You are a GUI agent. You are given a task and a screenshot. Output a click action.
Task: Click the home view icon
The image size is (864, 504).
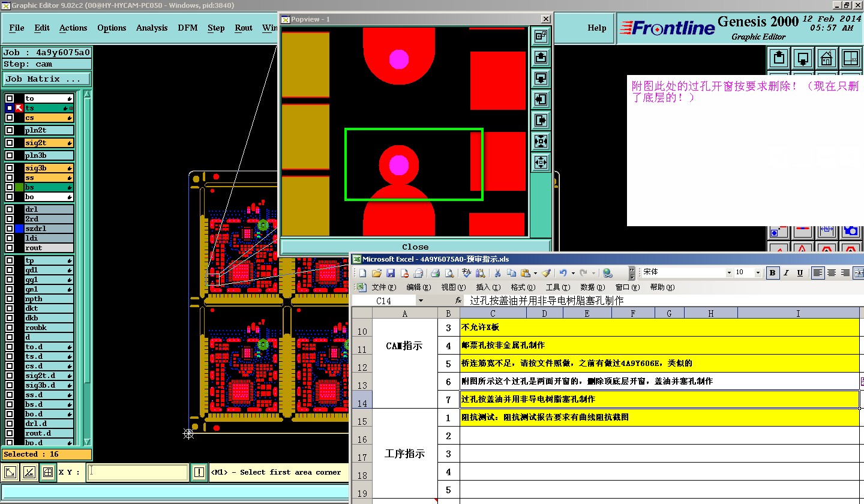click(x=826, y=58)
